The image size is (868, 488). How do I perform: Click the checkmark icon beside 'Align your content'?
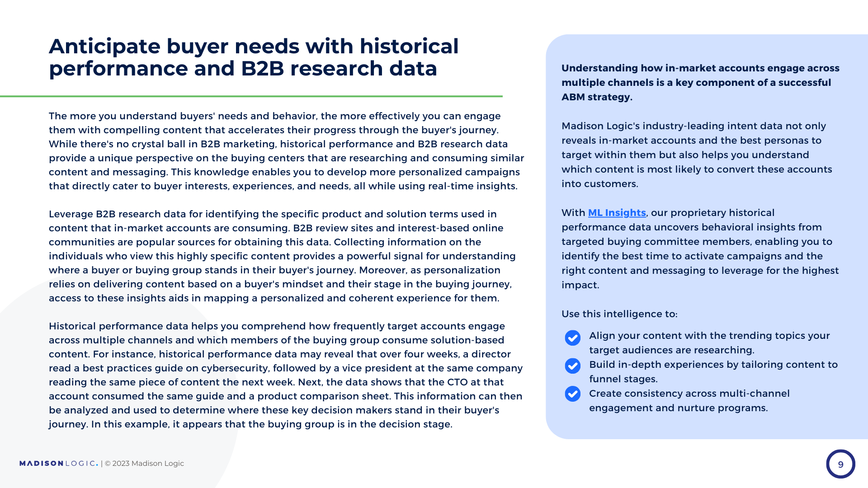pyautogui.click(x=572, y=338)
